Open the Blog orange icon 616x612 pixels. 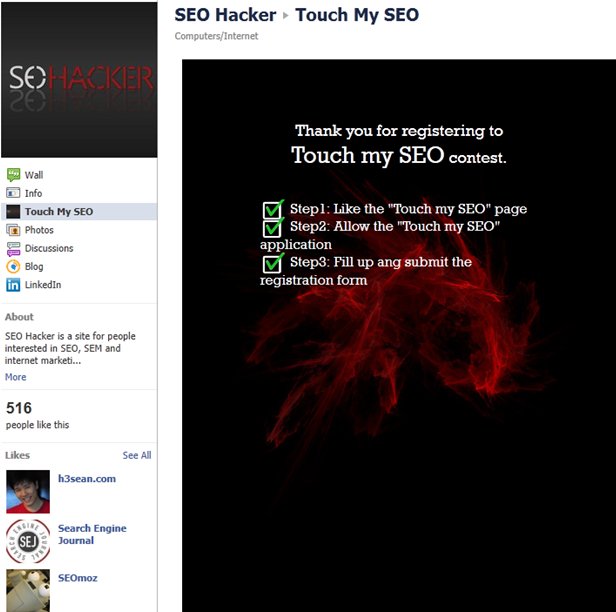coord(13,266)
